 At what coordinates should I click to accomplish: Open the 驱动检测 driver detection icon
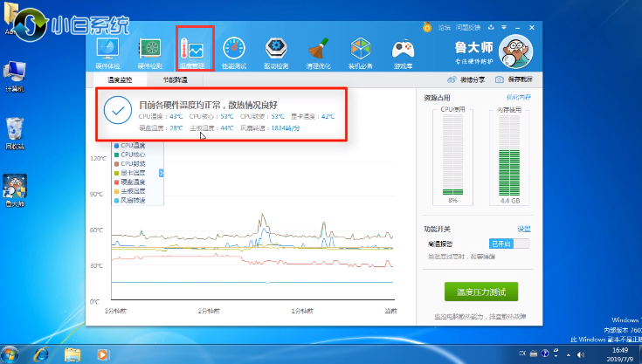tap(277, 51)
